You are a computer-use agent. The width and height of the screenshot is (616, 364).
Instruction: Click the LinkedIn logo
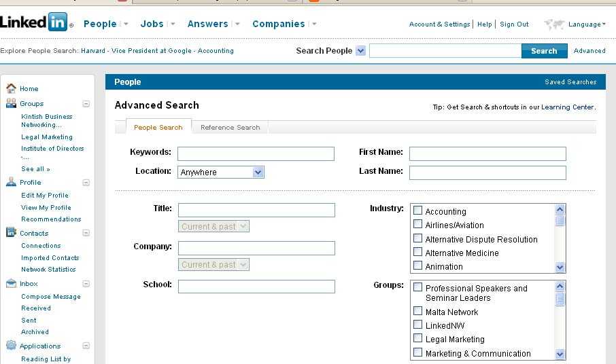click(36, 22)
